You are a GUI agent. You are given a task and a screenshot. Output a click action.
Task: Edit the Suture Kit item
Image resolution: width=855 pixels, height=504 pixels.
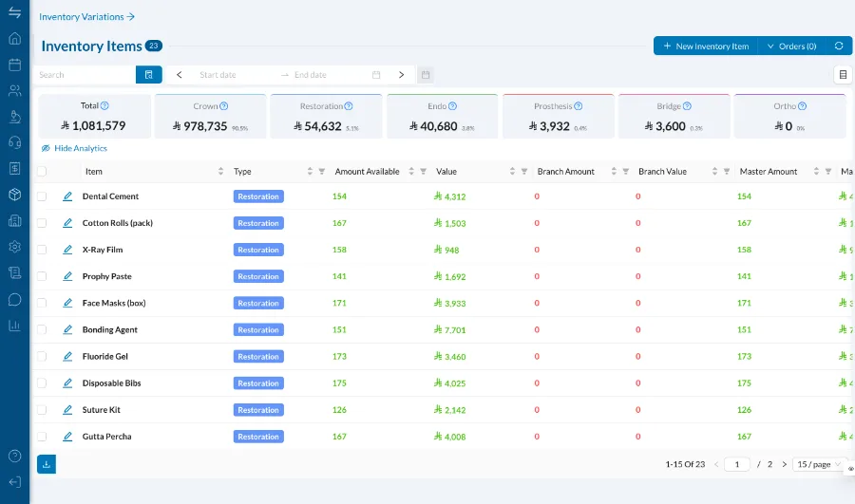click(x=67, y=410)
